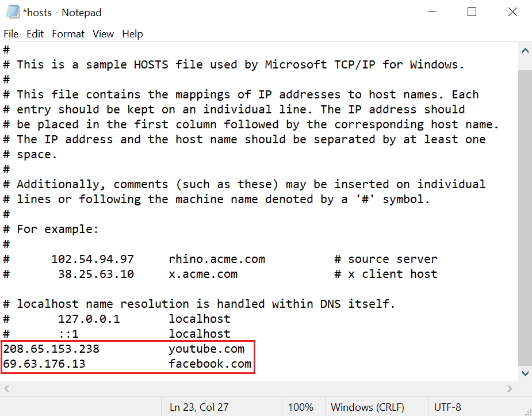532x416 pixels.
Task: Click the scrollbar down arrow
Action: 525,373
